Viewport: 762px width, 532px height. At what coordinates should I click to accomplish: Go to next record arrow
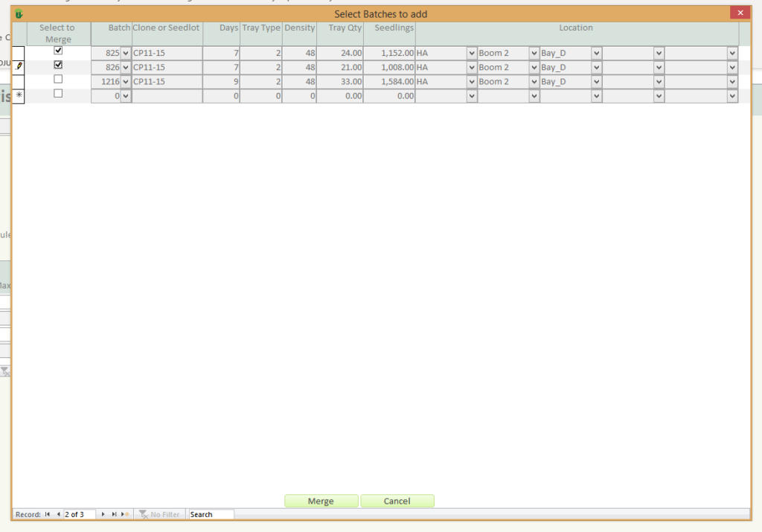point(103,514)
